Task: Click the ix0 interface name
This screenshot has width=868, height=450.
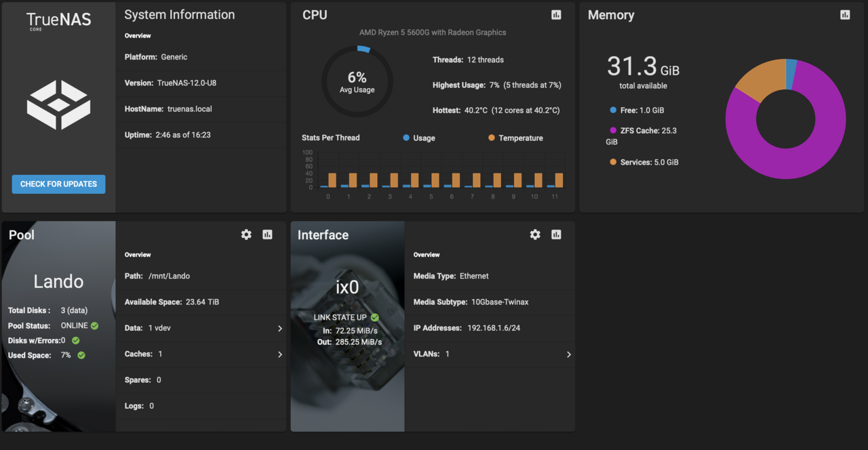Action: pyautogui.click(x=347, y=288)
